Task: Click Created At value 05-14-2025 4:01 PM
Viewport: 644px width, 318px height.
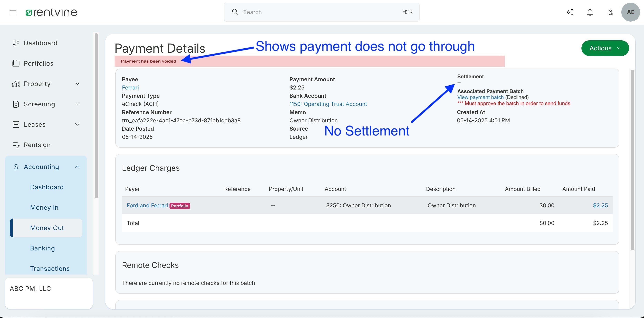Action: point(483,120)
